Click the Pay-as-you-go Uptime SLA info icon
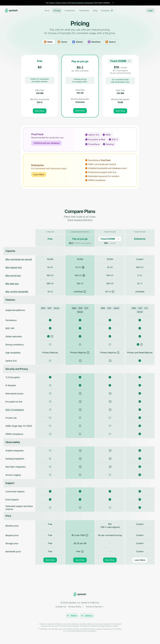The height and width of the screenshot is (644, 160). pos(80,361)
